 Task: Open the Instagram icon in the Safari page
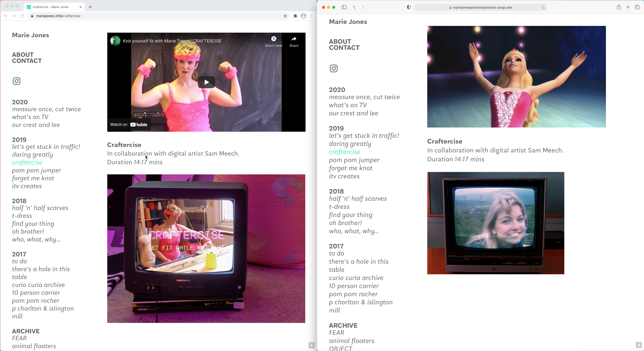pos(334,69)
